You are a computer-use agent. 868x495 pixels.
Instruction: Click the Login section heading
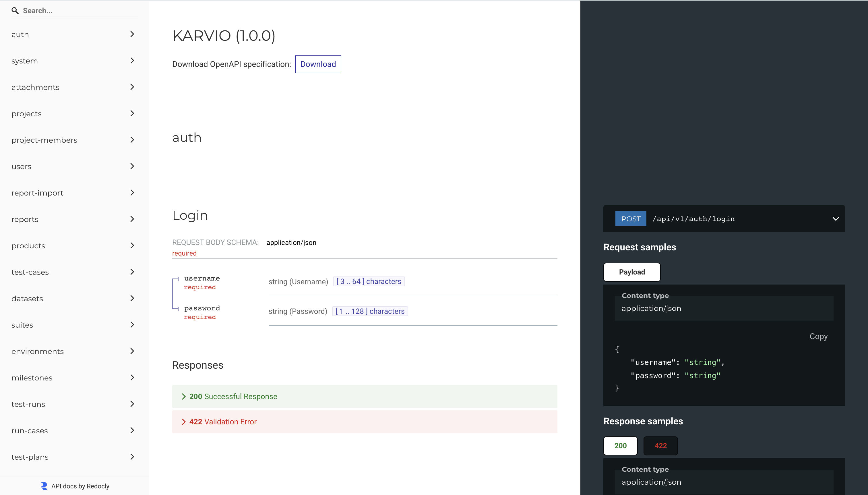point(190,216)
